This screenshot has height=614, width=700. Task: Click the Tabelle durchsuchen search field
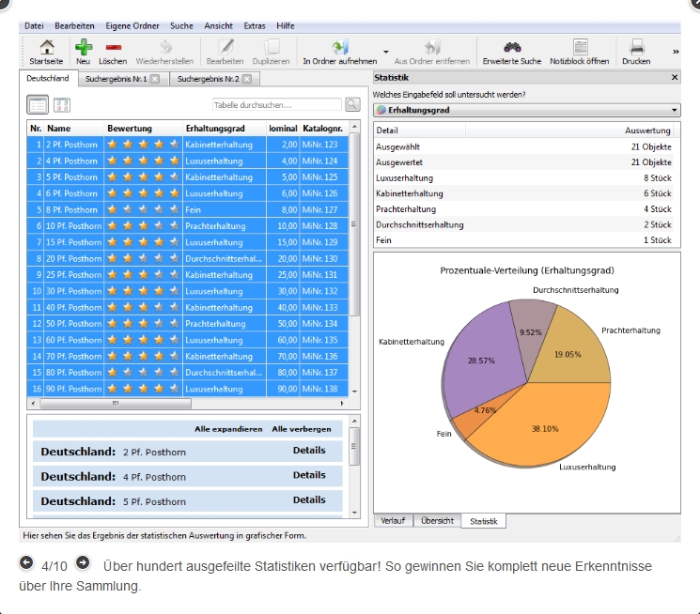[277, 105]
